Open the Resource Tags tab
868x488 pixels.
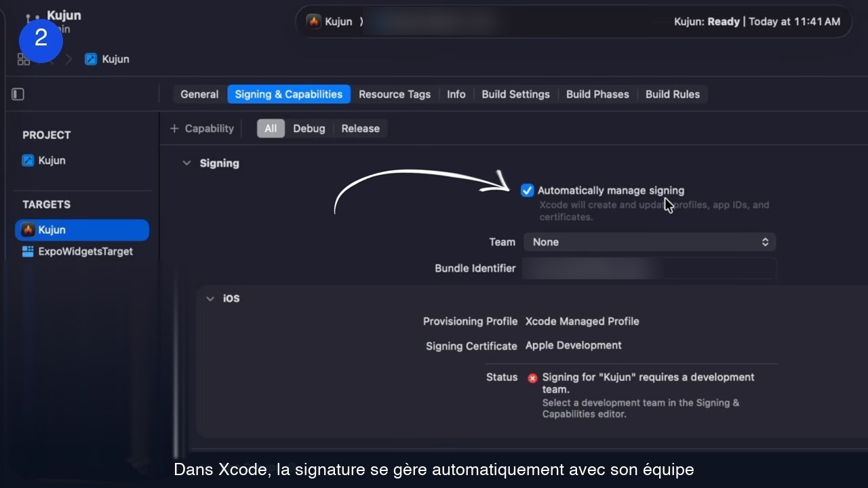click(395, 94)
